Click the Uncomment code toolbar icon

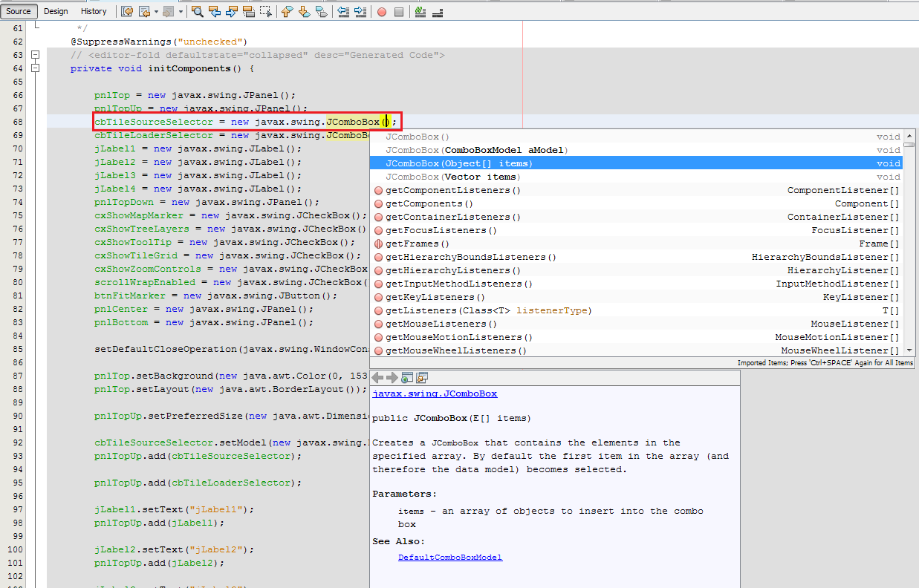(438, 12)
